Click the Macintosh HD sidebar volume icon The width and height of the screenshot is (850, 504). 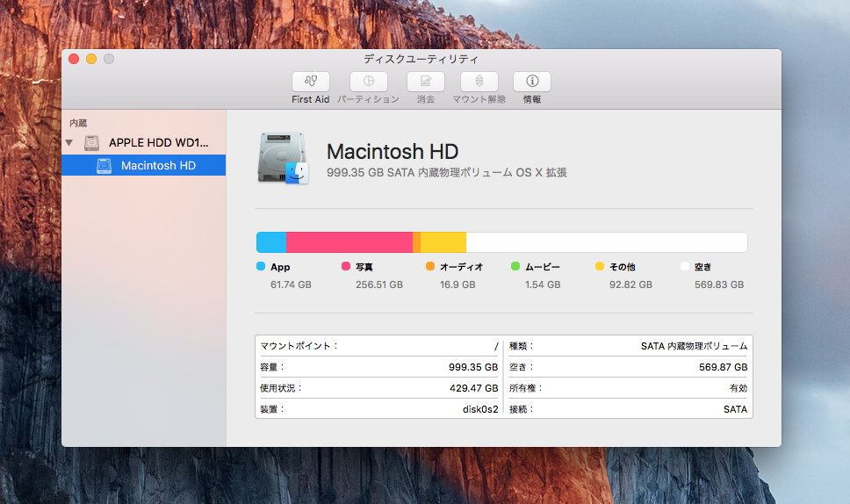pos(104,166)
